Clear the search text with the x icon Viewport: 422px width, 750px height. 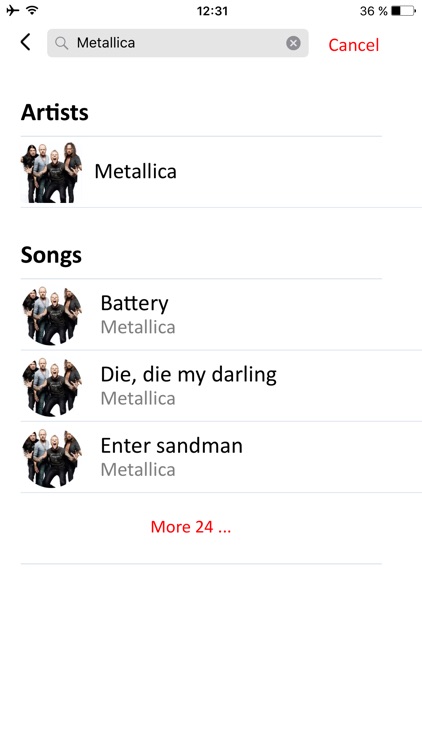[293, 44]
